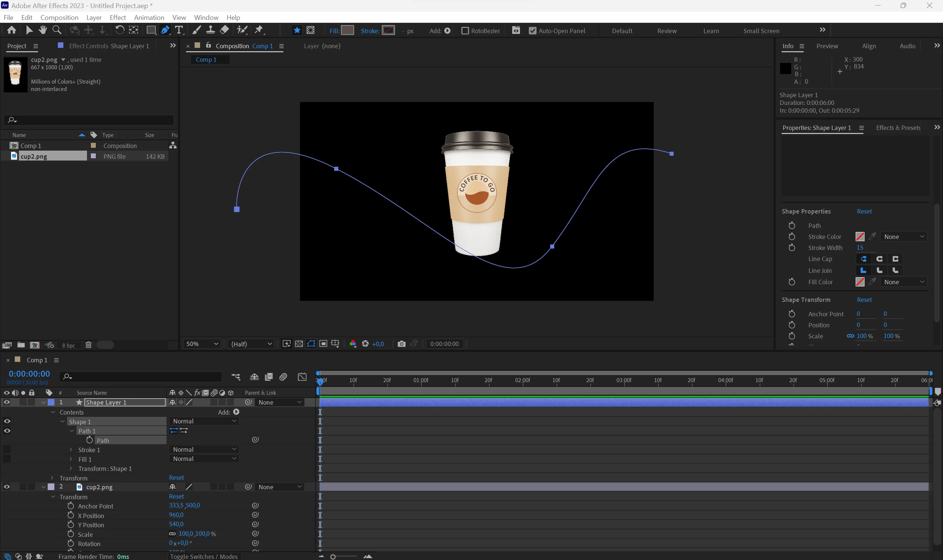Open the 50% magnification dropdown

(202, 344)
